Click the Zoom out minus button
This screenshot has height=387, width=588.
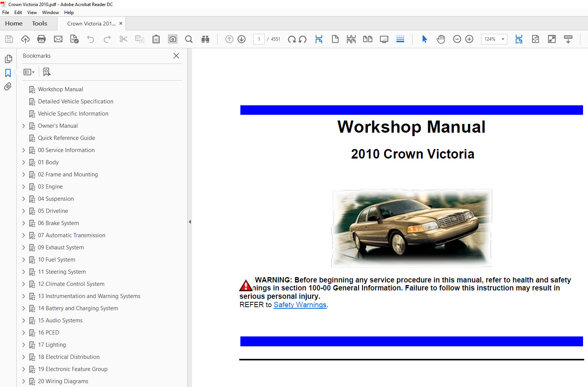[457, 39]
